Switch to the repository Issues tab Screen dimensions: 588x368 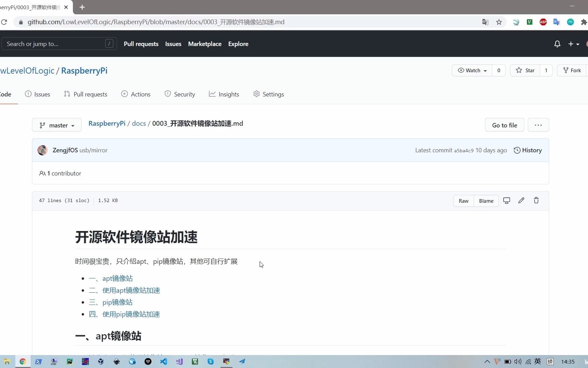coord(37,94)
